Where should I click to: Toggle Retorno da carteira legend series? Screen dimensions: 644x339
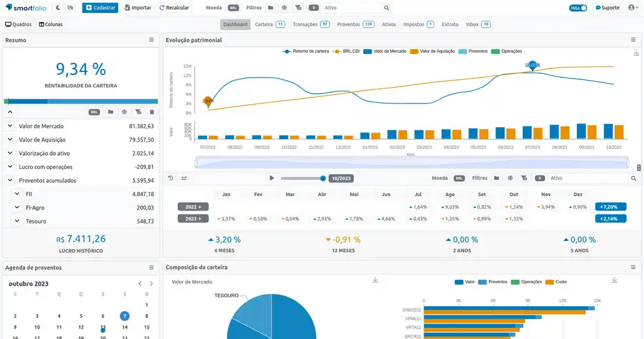click(306, 51)
